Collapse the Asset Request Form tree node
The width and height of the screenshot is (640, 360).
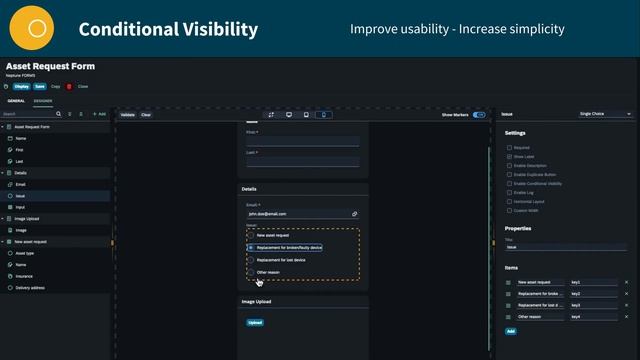click(2, 127)
